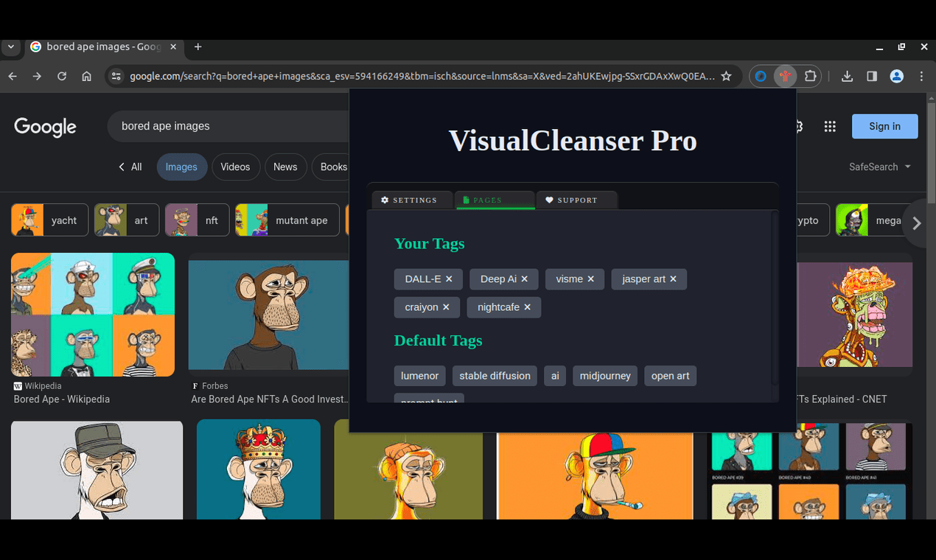Open the Chrome profile avatar

pyautogui.click(x=897, y=76)
